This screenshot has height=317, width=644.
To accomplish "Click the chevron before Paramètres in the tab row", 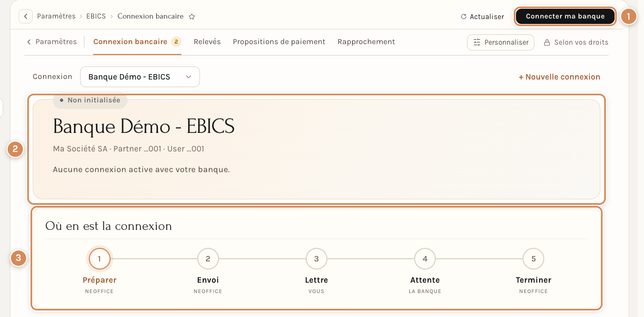I will pyautogui.click(x=29, y=42).
